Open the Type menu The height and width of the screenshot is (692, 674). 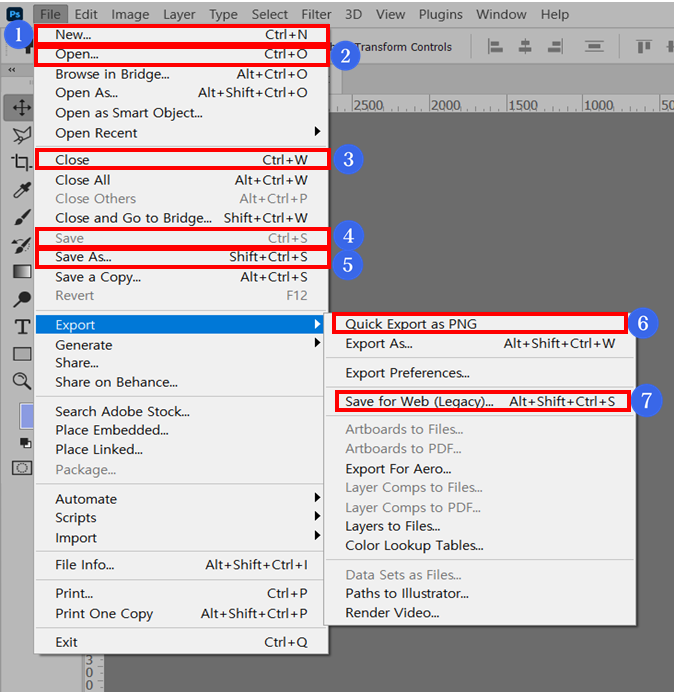[x=223, y=15]
